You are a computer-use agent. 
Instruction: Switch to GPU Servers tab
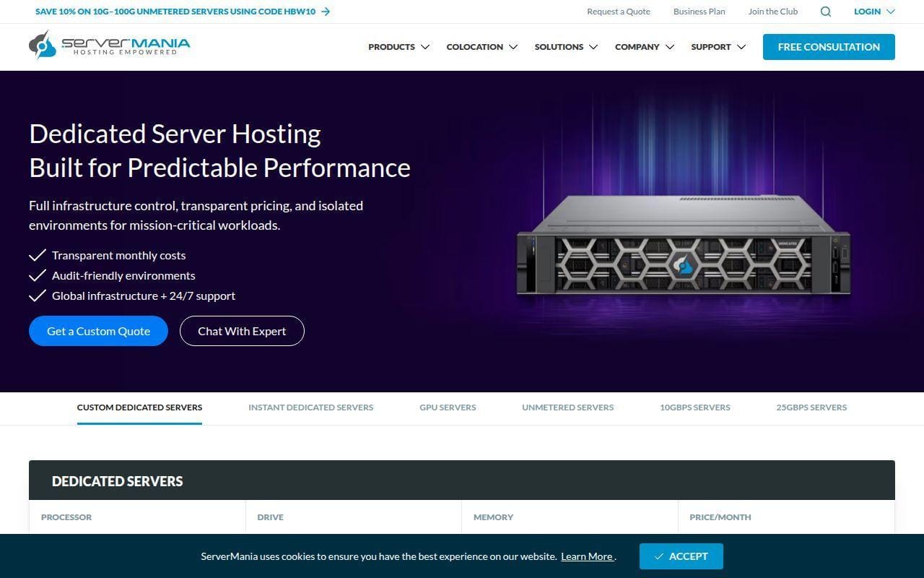point(448,407)
